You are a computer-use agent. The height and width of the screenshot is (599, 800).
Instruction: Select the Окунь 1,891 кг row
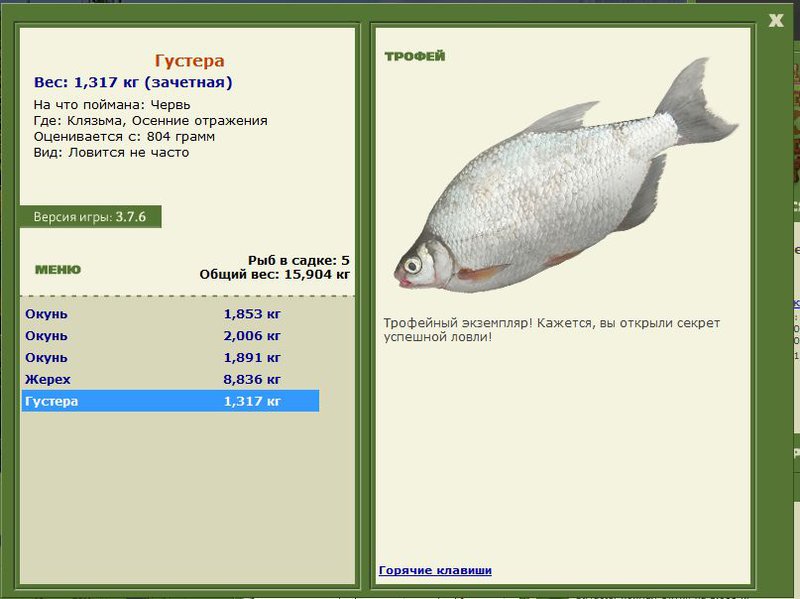point(170,358)
